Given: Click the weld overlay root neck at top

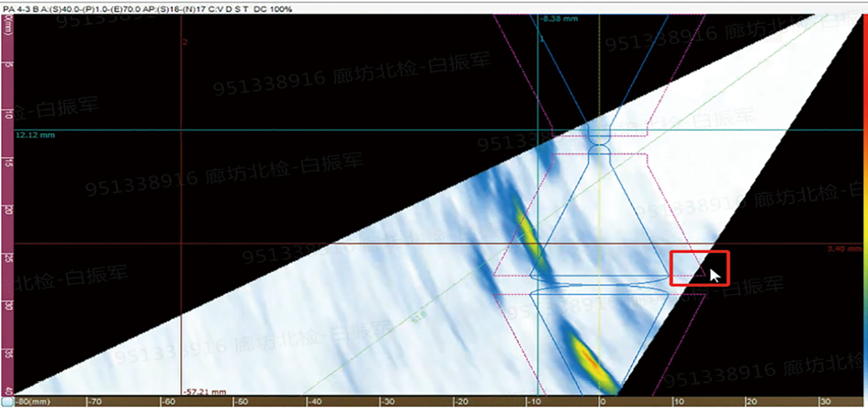Looking at the screenshot, I should click(599, 139).
